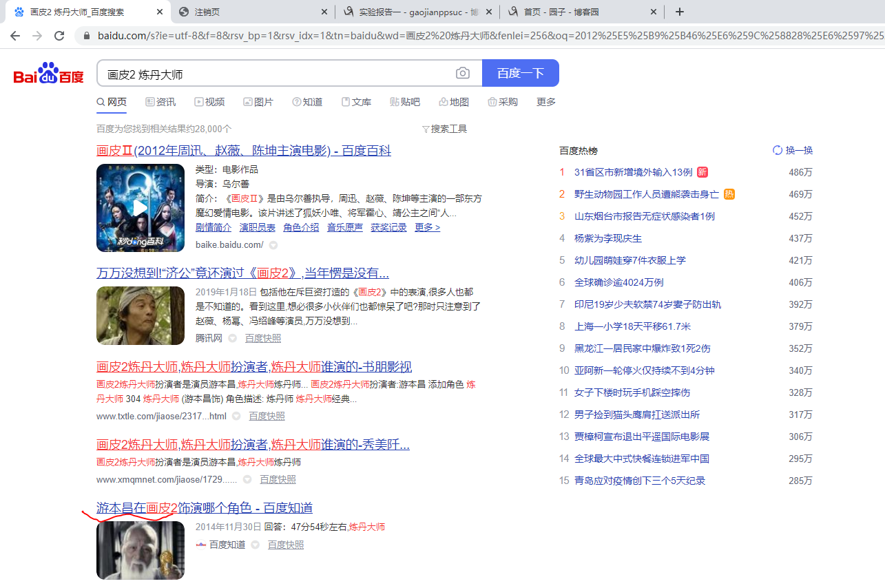The image size is (885, 588).
Task: Click the 百度一下 search button
Action: click(521, 74)
